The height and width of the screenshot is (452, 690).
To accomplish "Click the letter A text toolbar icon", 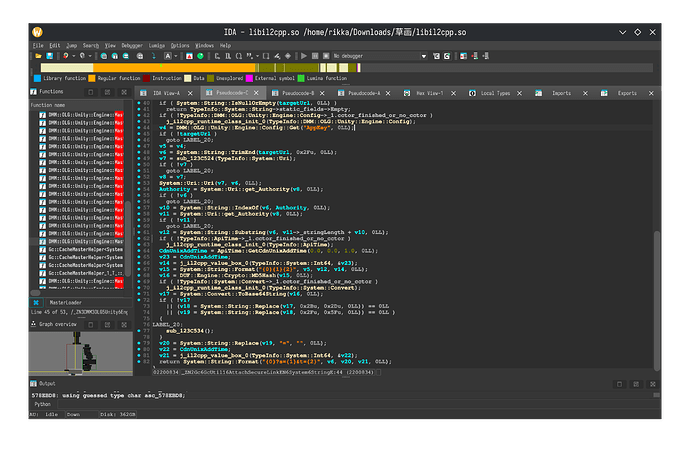I will 168,56.
